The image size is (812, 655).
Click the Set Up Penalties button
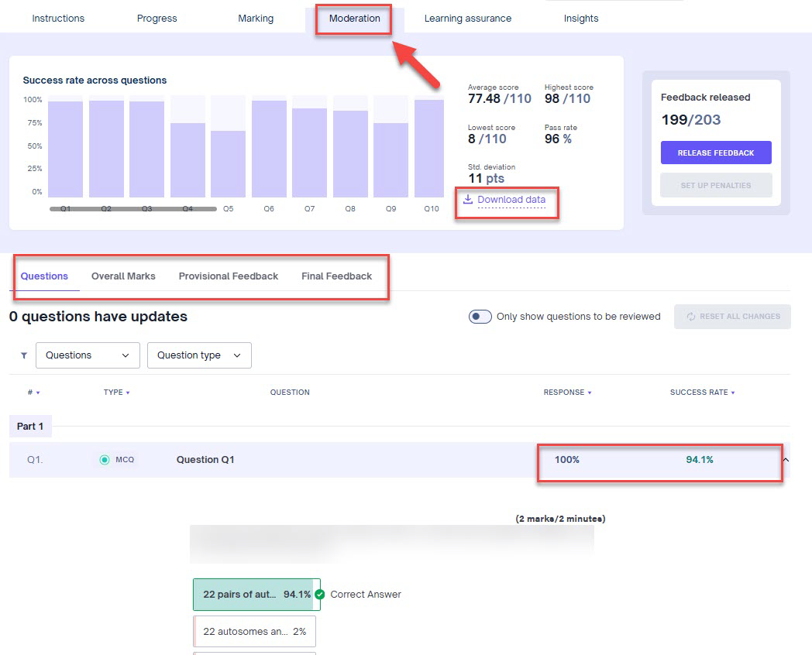click(716, 185)
